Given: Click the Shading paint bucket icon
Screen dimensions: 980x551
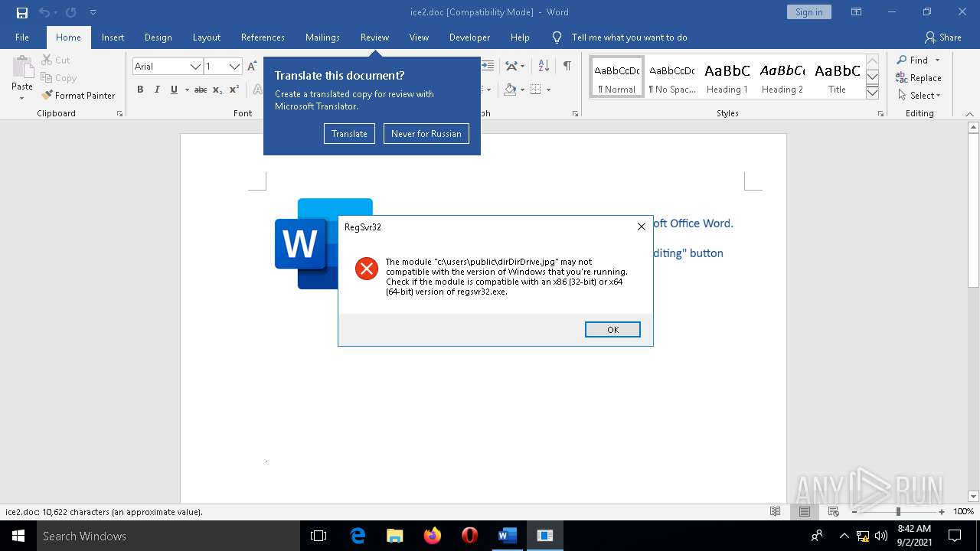Looking at the screenshot, I should [x=510, y=90].
